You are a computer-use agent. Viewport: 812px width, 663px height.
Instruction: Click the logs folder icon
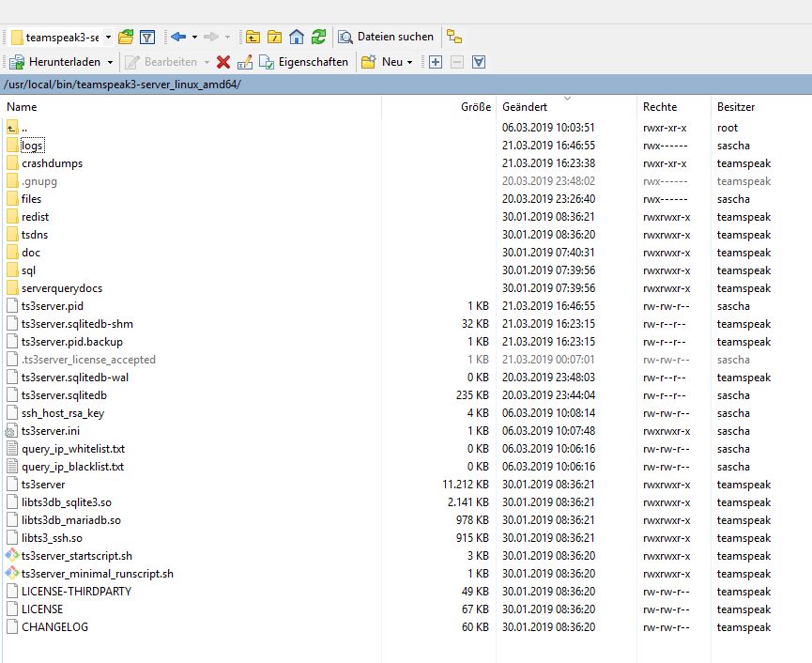point(12,146)
